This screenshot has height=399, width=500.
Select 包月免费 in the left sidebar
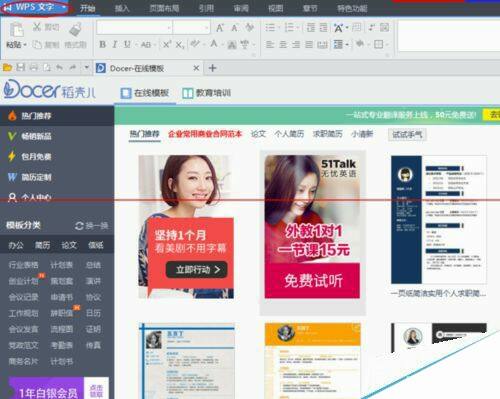(57, 156)
